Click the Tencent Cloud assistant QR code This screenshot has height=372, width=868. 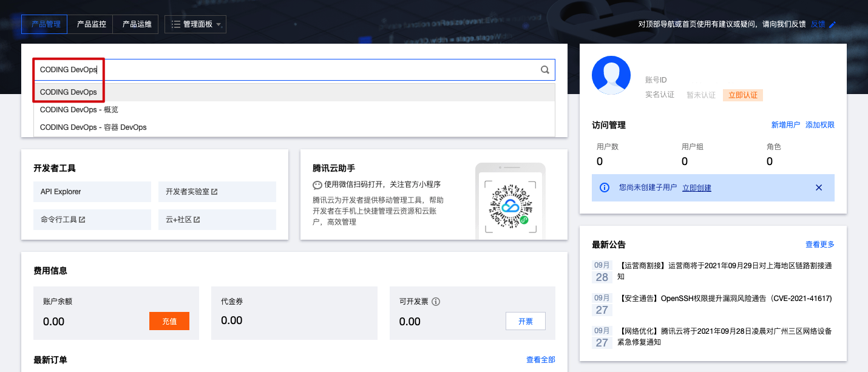[510, 206]
